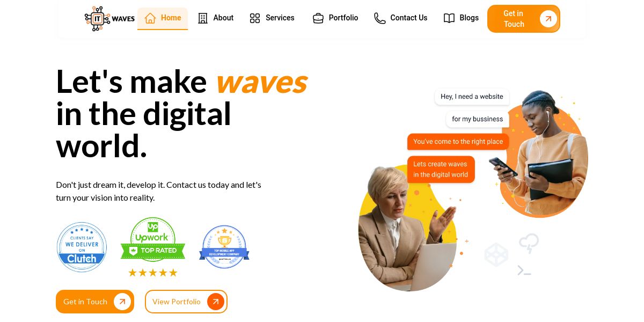Image resolution: width=644 pixels, height=322 pixels.
Task: Click the hero Get in Touch button
Action: point(95,302)
